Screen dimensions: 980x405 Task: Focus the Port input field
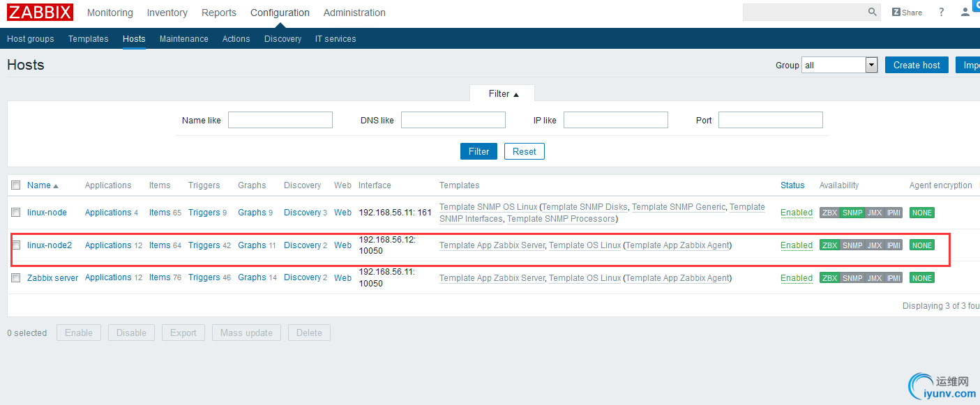771,120
